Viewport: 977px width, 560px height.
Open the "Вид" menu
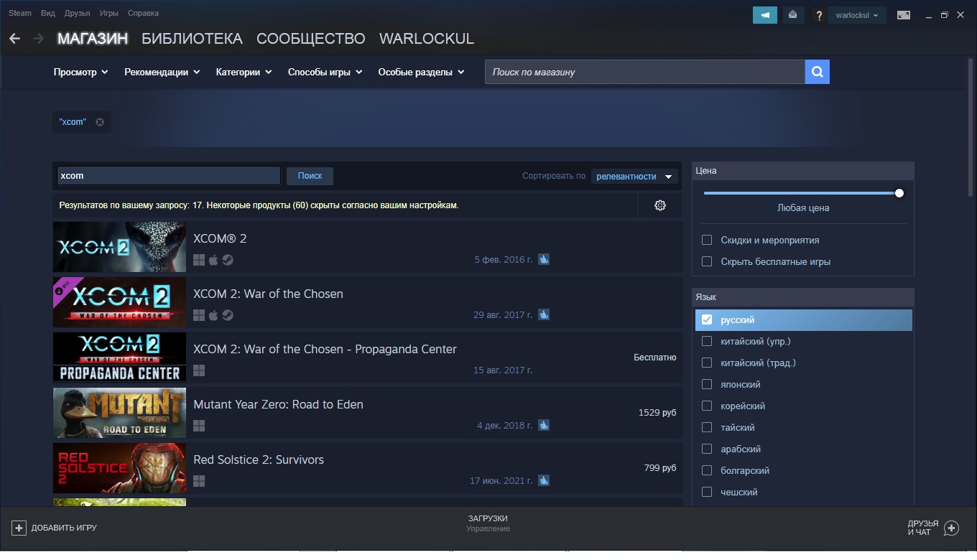pos(48,13)
